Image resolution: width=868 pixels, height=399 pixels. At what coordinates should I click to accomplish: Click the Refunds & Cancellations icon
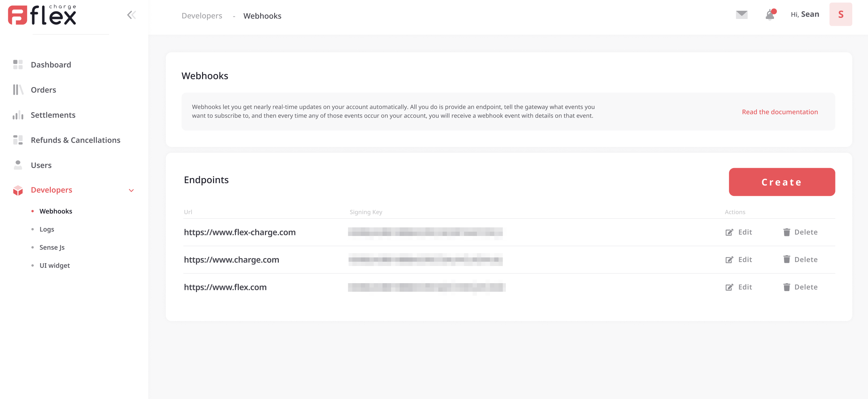[18, 140]
